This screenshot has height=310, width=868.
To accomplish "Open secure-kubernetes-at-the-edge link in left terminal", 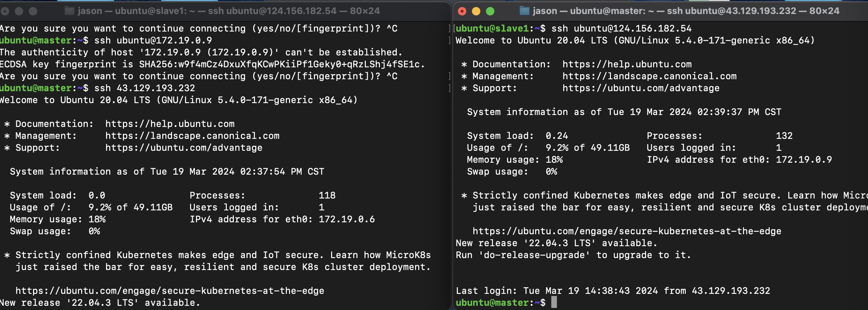I will (x=170, y=291).
